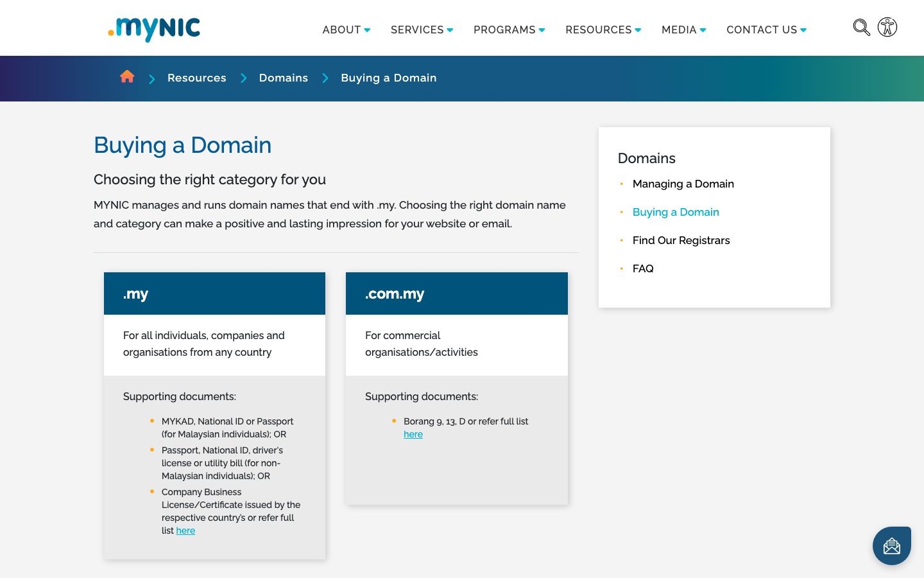Open the mail envelope floating button
The height and width of the screenshot is (578, 924).
tap(892, 546)
